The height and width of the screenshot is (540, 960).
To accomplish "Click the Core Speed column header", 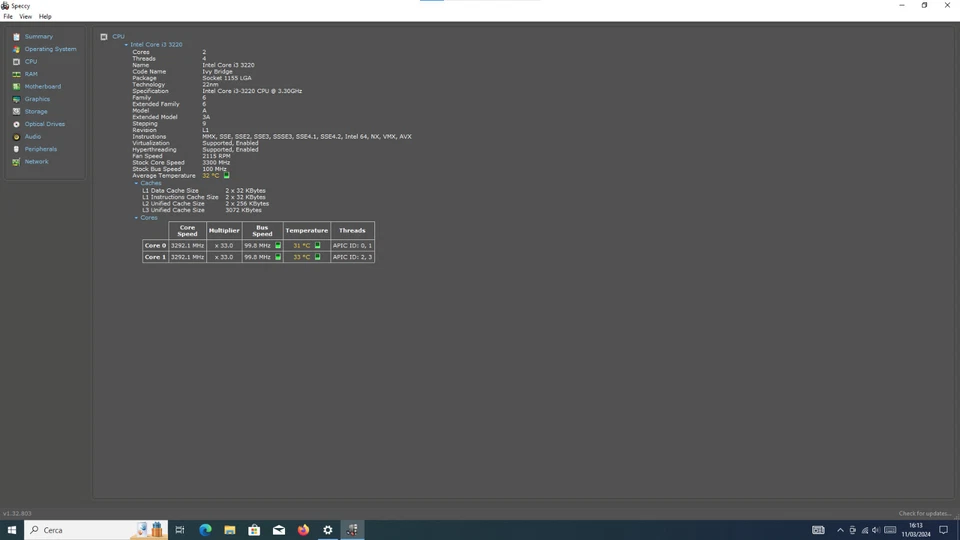I will tap(187, 231).
